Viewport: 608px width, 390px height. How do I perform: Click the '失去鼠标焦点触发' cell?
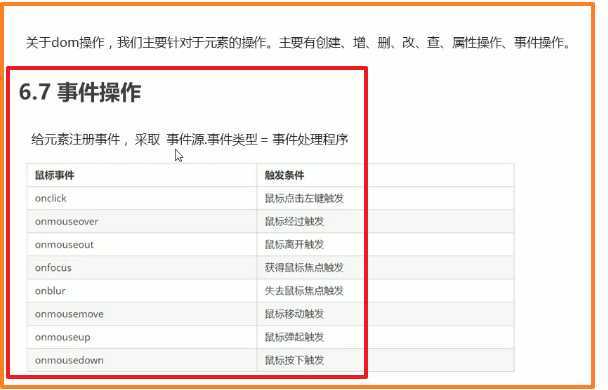pos(385,291)
